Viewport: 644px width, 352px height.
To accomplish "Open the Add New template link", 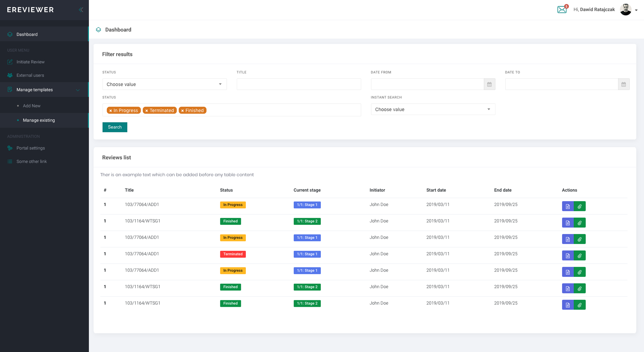I will 32,106.
